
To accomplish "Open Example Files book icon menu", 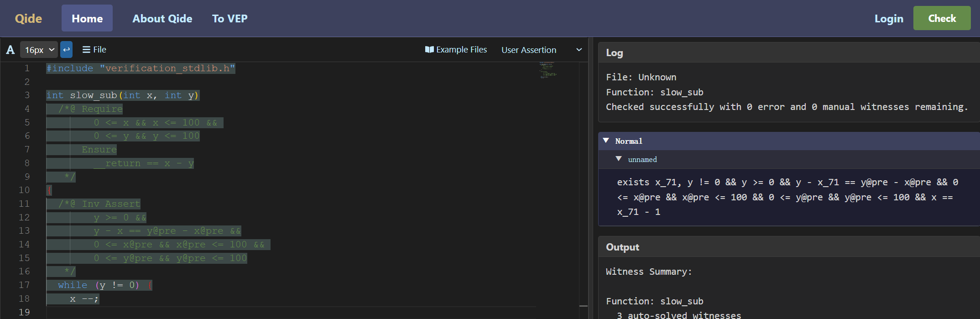I will pyautogui.click(x=456, y=49).
